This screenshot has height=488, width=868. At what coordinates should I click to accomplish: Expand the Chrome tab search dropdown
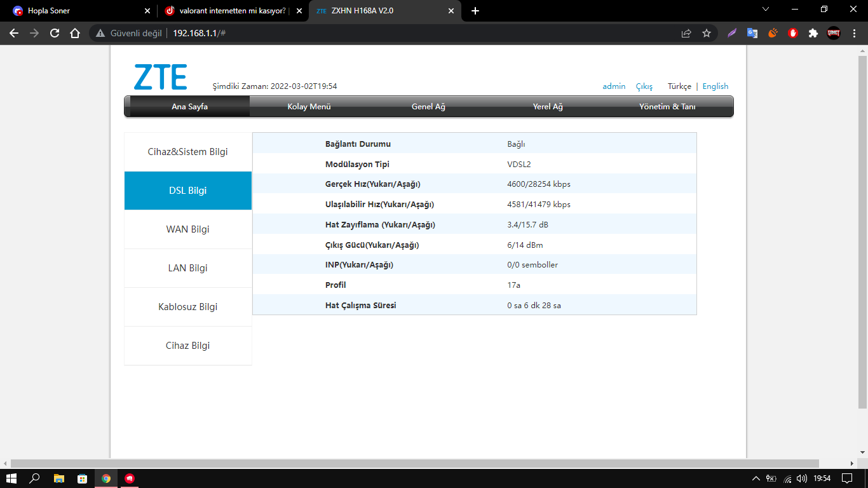coord(766,10)
